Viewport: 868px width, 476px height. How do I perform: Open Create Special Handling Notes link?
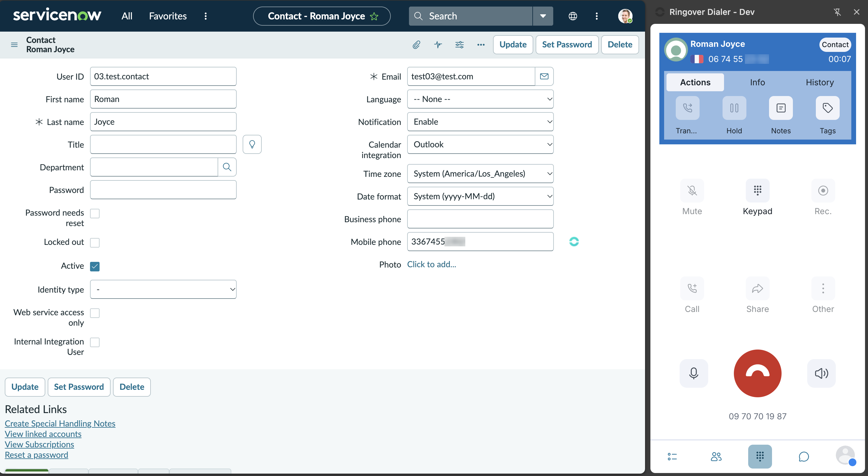tap(60, 424)
